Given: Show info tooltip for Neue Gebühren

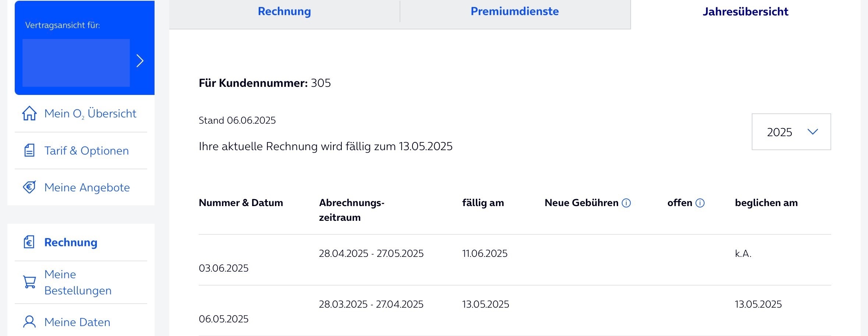Looking at the screenshot, I should point(626,203).
